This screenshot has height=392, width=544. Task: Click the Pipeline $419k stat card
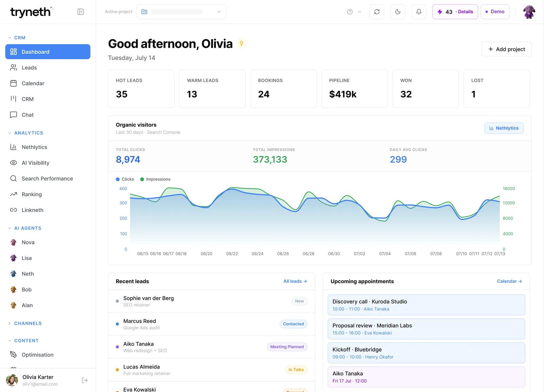click(354, 89)
